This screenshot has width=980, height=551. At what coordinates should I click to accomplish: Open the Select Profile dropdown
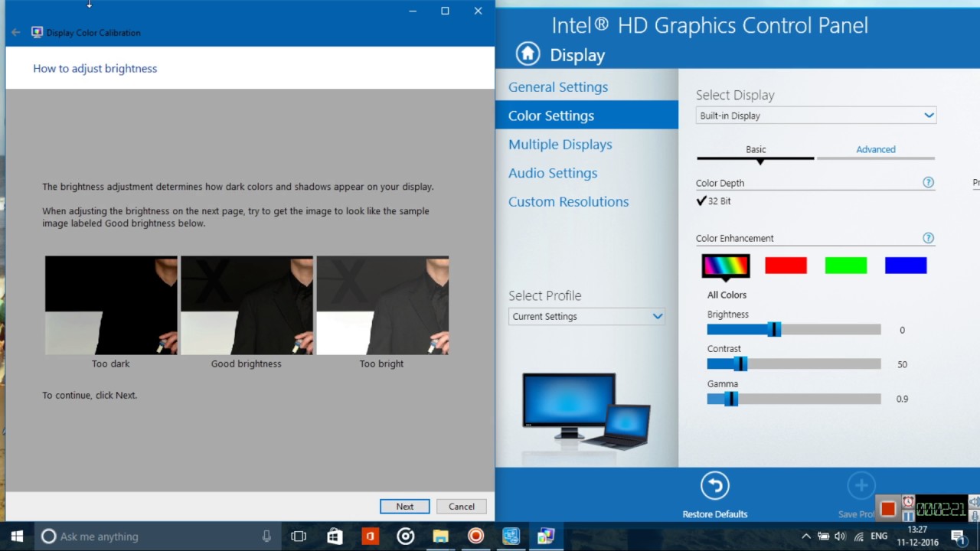click(586, 316)
